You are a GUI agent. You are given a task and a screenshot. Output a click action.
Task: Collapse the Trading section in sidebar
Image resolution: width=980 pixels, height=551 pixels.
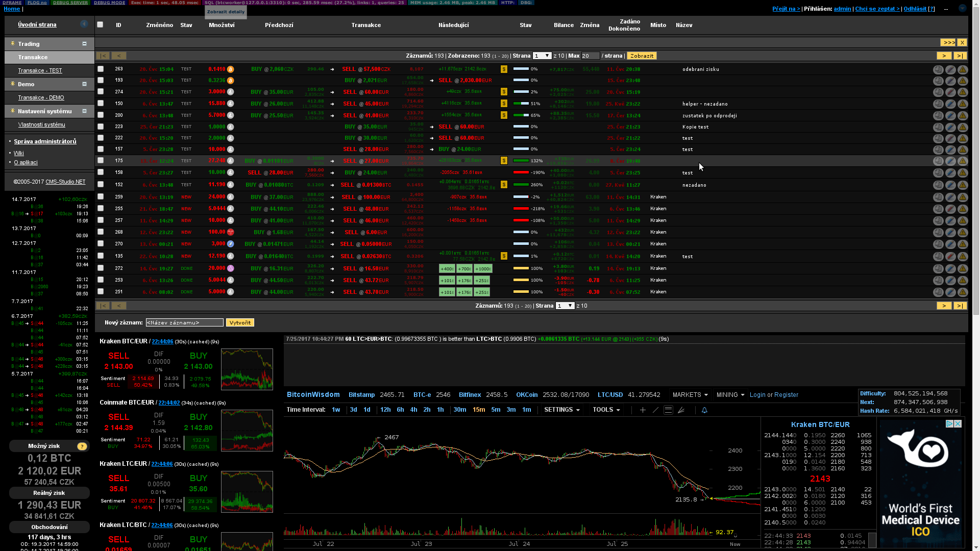click(x=85, y=44)
